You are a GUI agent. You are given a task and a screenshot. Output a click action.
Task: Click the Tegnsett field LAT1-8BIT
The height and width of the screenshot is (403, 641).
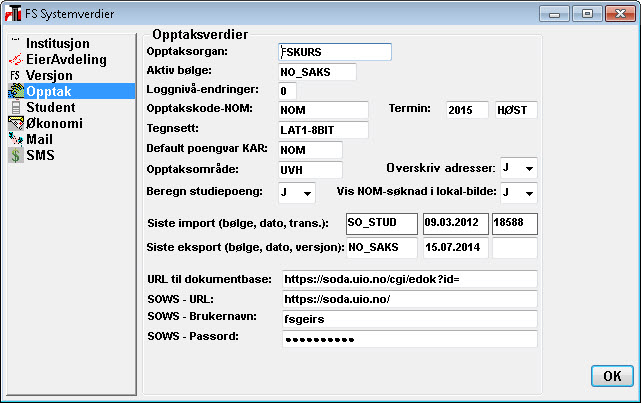tap(323, 130)
